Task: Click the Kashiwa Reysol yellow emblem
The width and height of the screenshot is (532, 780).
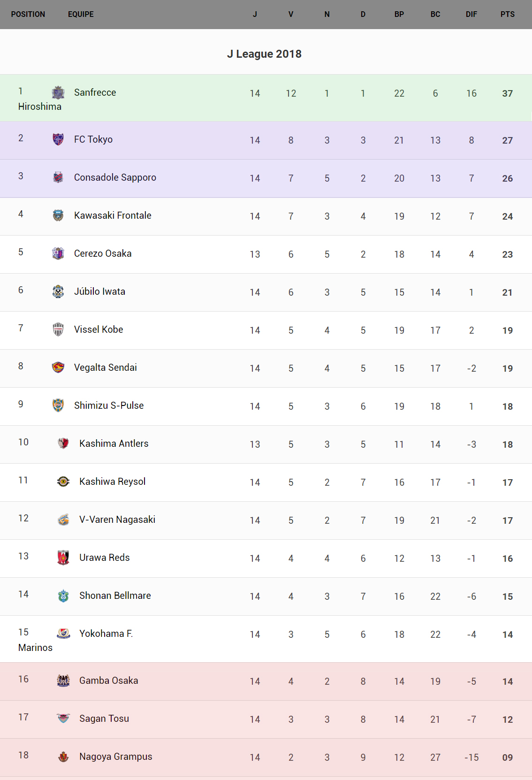Action: click(63, 482)
